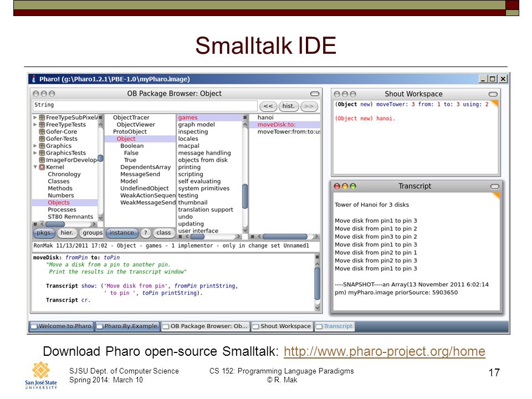Click the Pharo lighthouse icon in the title bar
This screenshot has height=399, width=532.
(34, 79)
